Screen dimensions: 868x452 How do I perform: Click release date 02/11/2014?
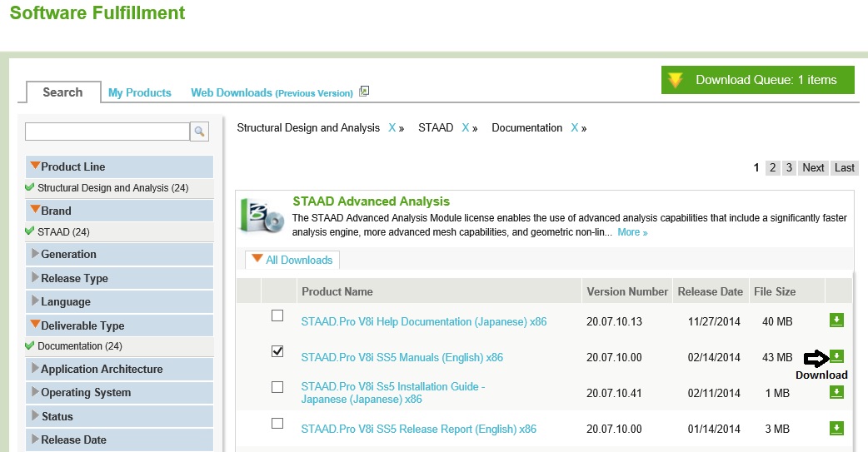click(x=714, y=394)
